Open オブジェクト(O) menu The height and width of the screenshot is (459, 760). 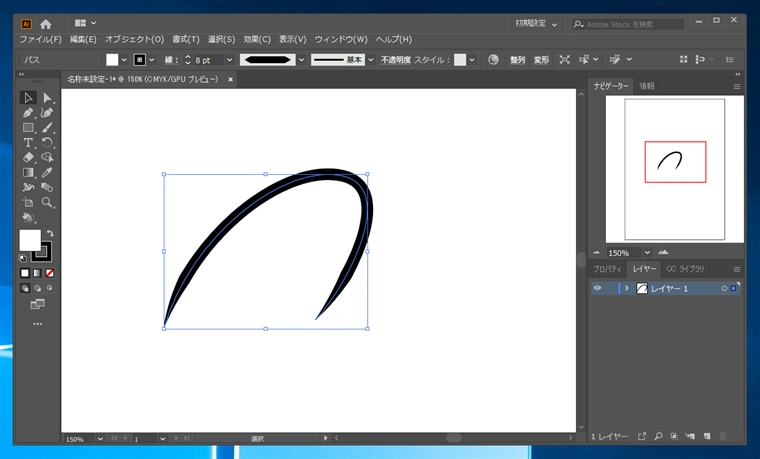(134, 39)
